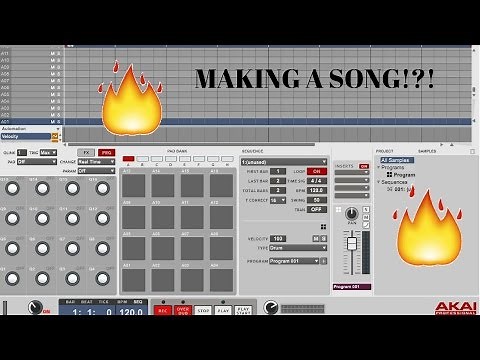Click the panel icon in the project panel corner
480x360 pixels.
pyautogui.click(x=472, y=151)
